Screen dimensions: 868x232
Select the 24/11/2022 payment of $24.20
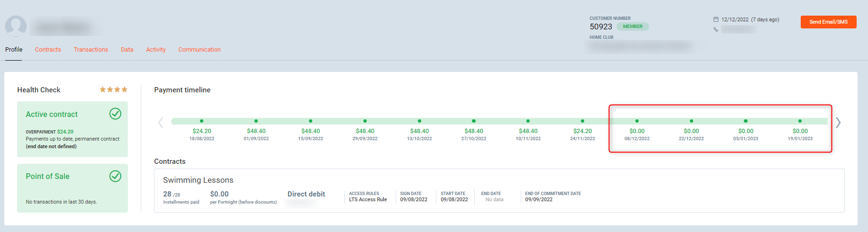coord(582,121)
